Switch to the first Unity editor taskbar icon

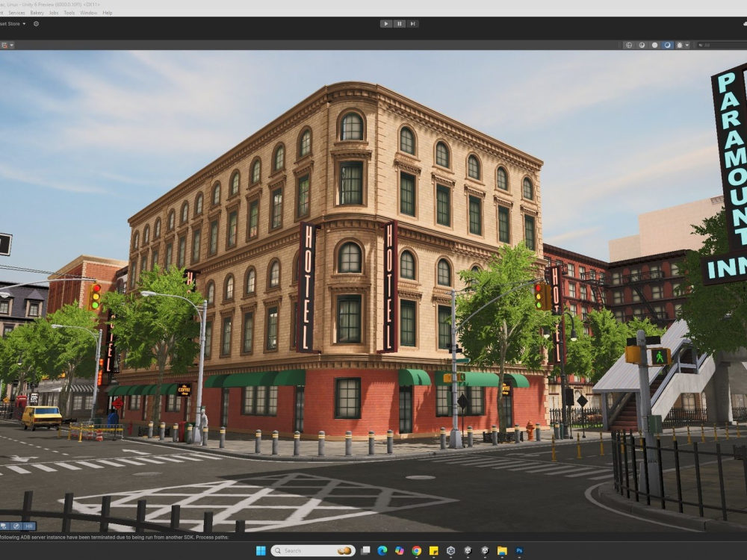point(468,551)
